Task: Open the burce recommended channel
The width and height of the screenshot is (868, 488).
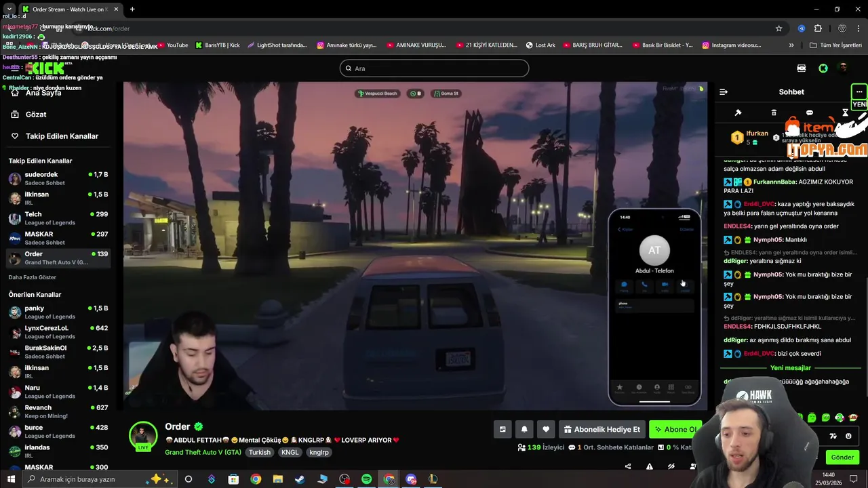Action: [58, 431]
